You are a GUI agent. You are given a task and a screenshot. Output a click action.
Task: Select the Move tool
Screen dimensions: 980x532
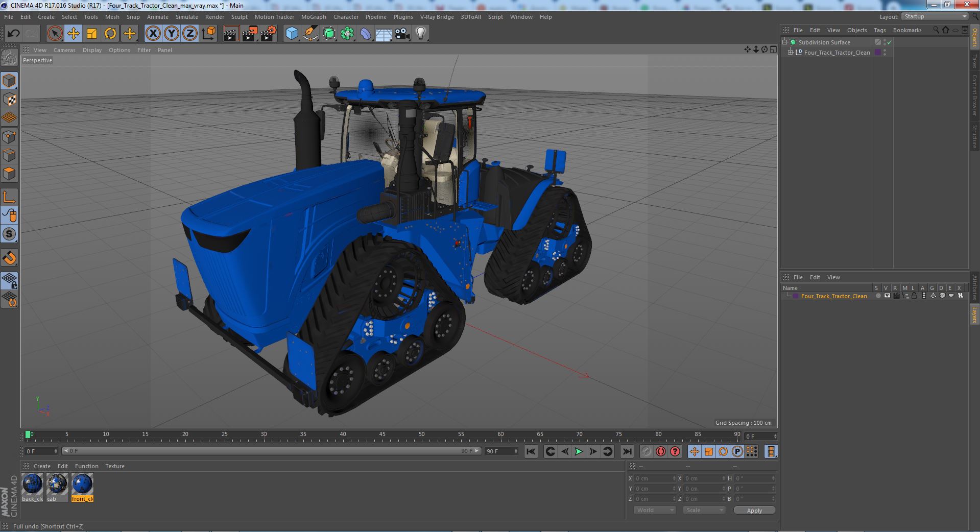(x=74, y=34)
